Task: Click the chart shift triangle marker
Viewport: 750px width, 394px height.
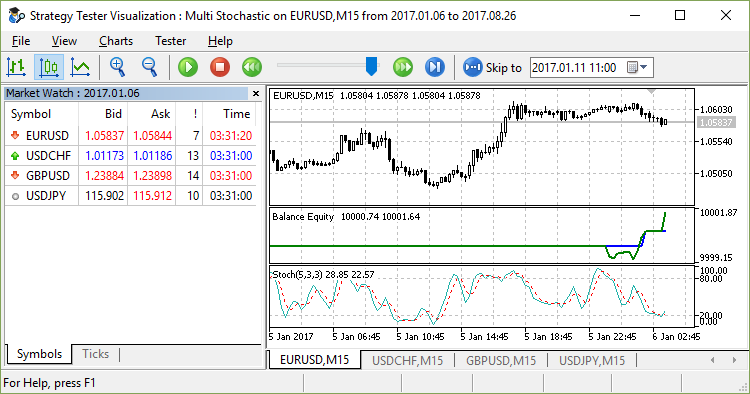Action: 651,91
